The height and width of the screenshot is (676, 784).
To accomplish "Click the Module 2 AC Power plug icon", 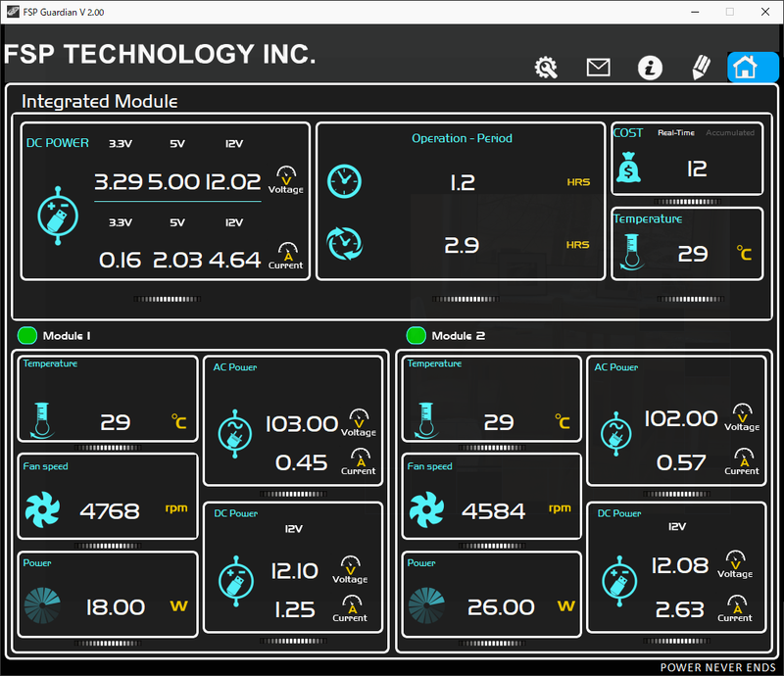I will 616,434.
